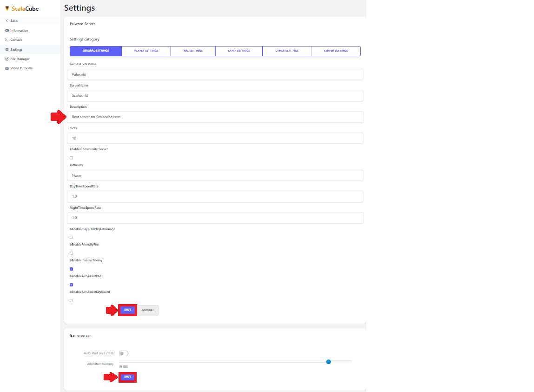Image resolution: width=534 pixels, height=392 pixels.
Task: Open the Pal Settings tab
Action: [193, 51]
